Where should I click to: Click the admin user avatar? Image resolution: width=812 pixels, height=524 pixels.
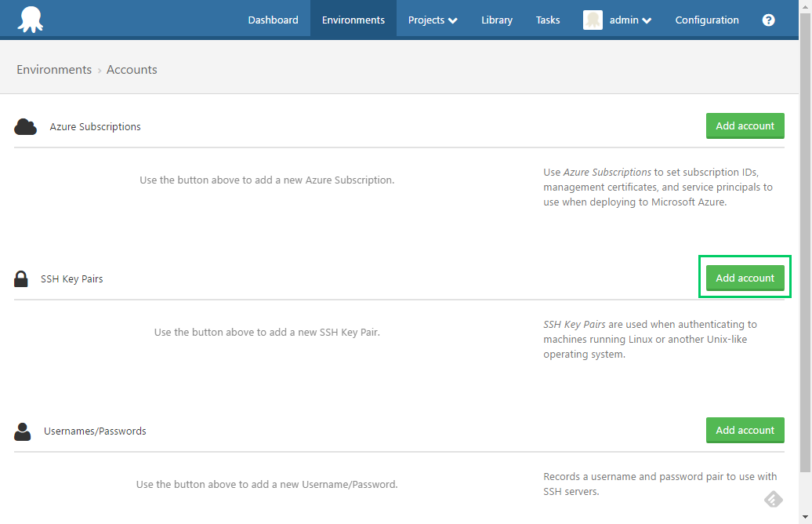pyautogui.click(x=593, y=20)
